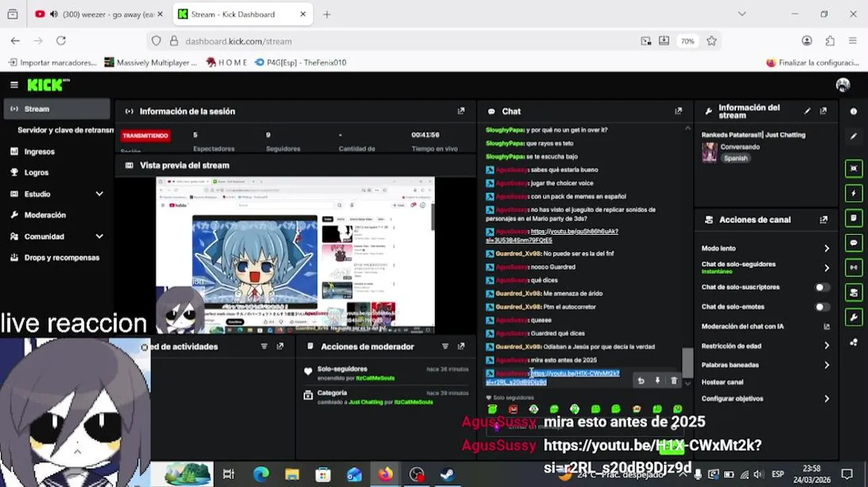The width and height of the screenshot is (868, 487).
Task: Click the 70% zoom indicator in the address bar
Action: tap(687, 41)
